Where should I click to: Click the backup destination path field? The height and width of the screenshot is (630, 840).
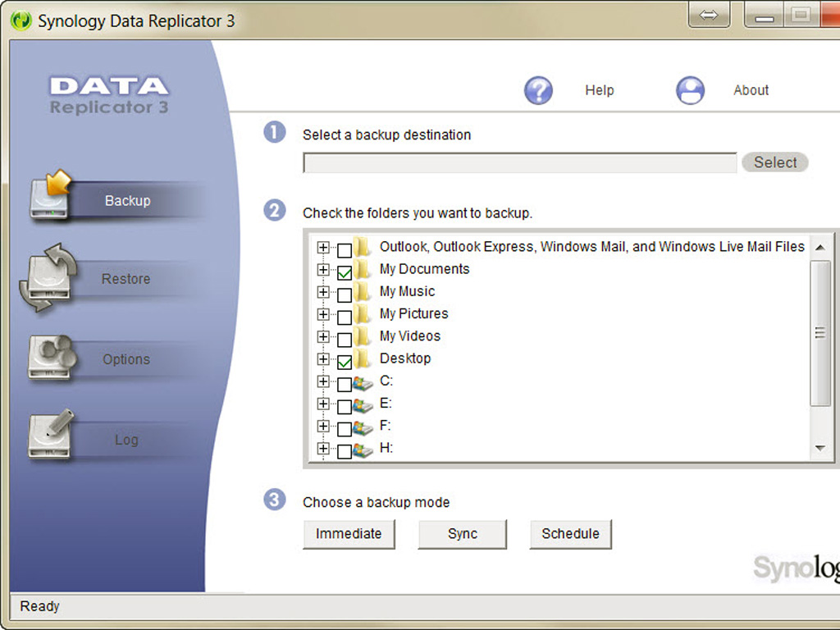[519, 163]
